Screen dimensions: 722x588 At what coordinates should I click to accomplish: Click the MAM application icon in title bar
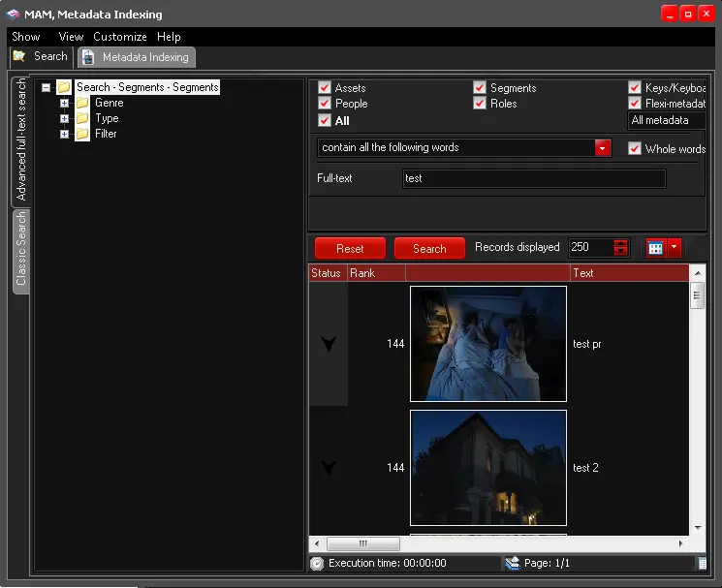(14, 15)
